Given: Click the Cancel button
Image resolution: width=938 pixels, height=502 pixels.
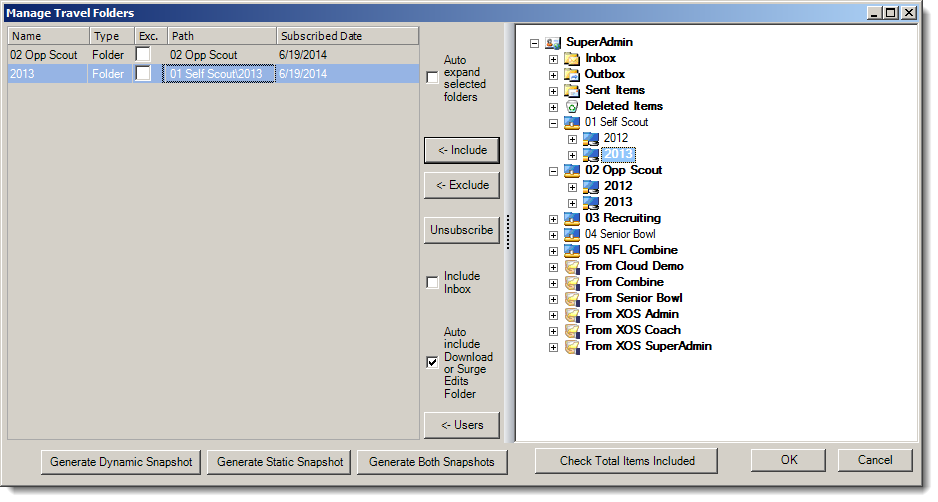Looking at the screenshot, I should (x=875, y=460).
